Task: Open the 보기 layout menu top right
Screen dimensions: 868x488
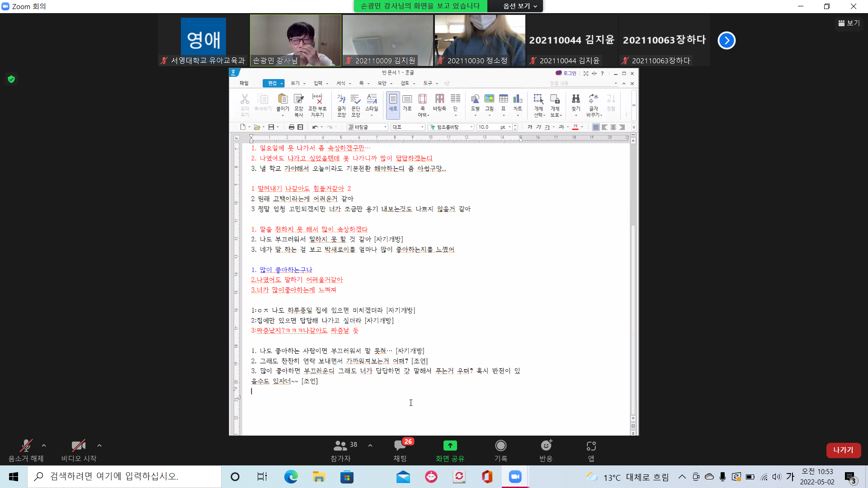Action: (x=849, y=23)
